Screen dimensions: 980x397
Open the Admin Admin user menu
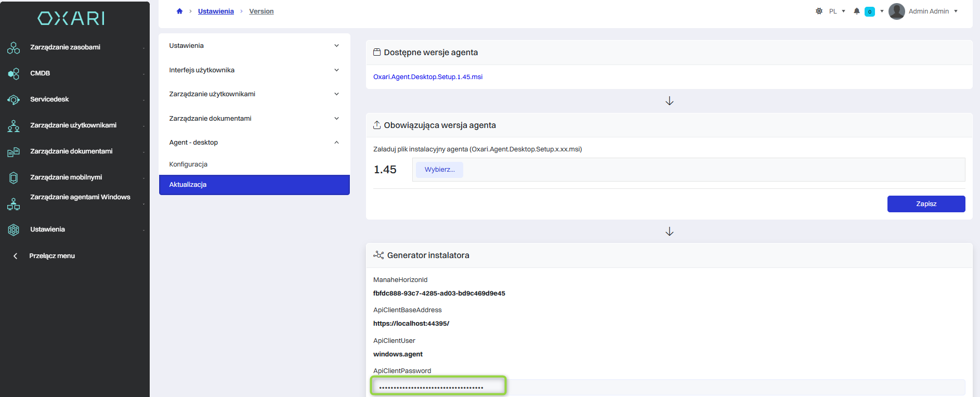click(x=933, y=11)
